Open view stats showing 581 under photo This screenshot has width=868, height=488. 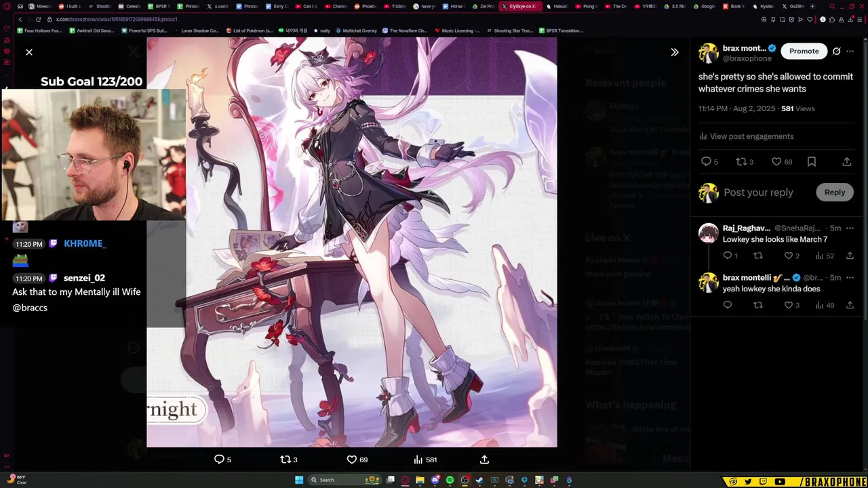pyautogui.click(x=425, y=460)
